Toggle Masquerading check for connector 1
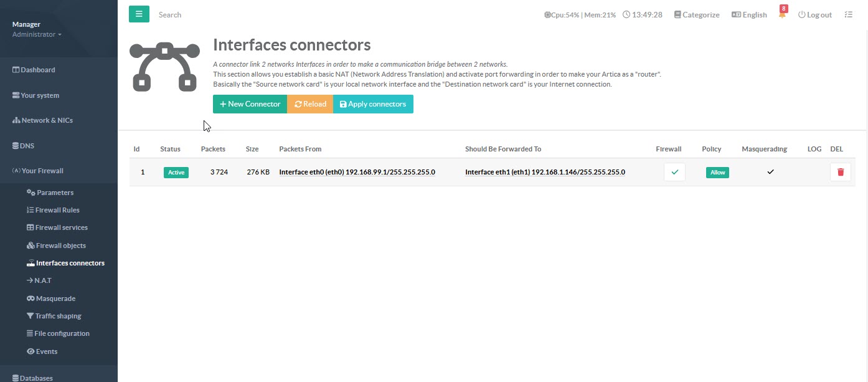Image resolution: width=868 pixels, height=382 pixels. (770, 172)
